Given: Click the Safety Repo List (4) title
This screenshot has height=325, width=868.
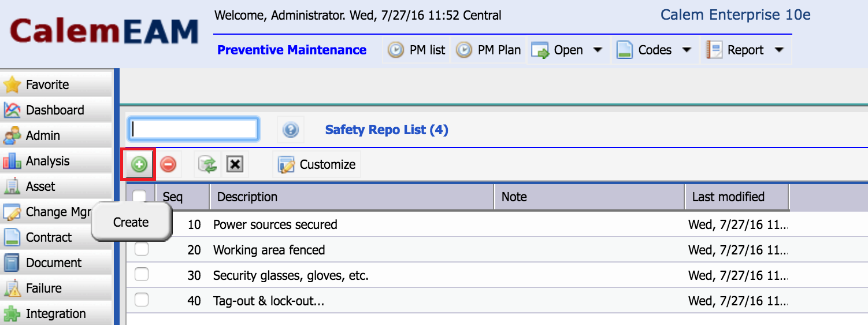Looking at the screenshot, I should (387, 130).
